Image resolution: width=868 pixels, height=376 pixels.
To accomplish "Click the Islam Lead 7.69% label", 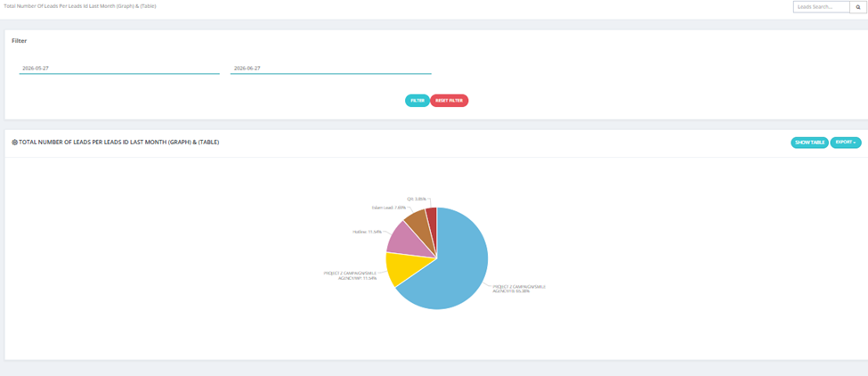I will pos(386,208).
